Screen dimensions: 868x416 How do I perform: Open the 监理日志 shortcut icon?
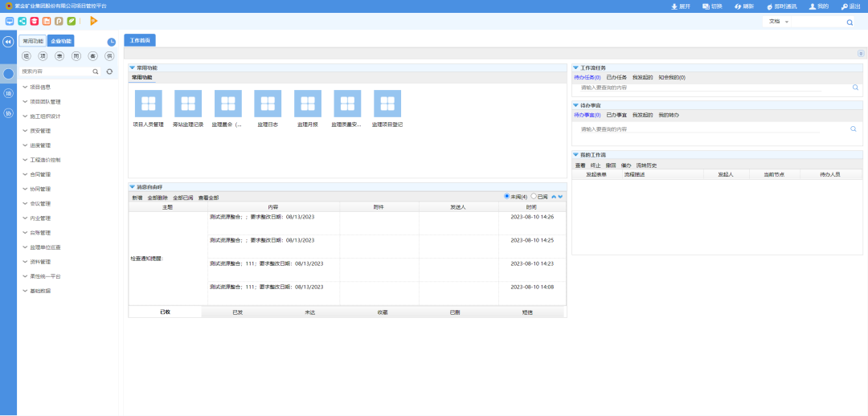(x=268, y=104)
